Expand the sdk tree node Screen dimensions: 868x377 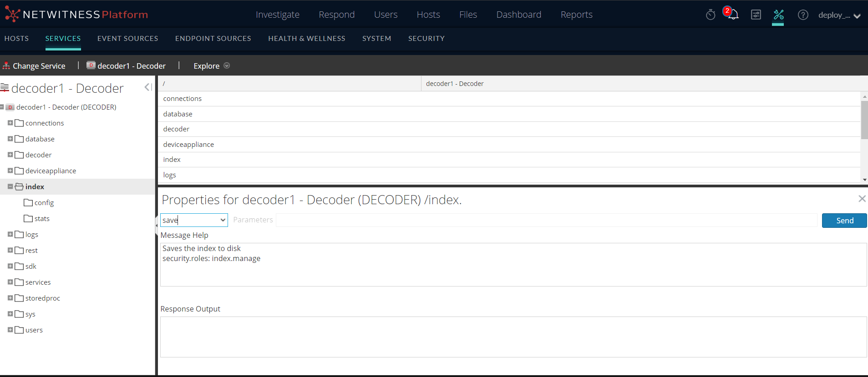10,266
